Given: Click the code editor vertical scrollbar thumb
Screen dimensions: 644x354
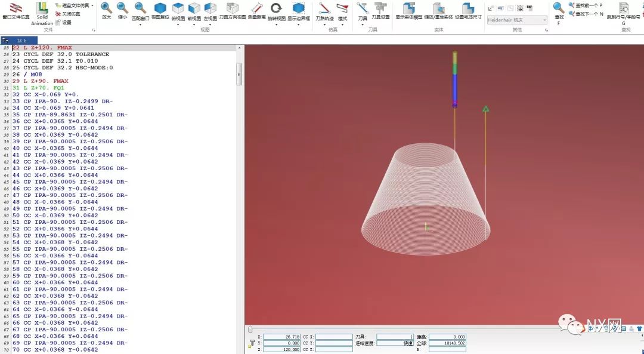Looking at the screenshot, I should (x=239, y=74).
